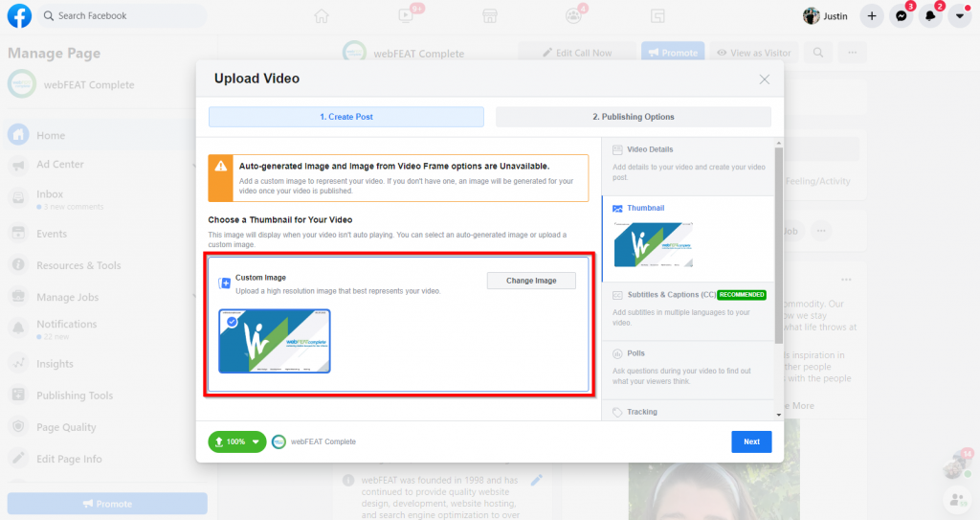The height and width of the screenshot is (520, 980).
Task: Click the Search Facebook field
Action: [122, 15]
